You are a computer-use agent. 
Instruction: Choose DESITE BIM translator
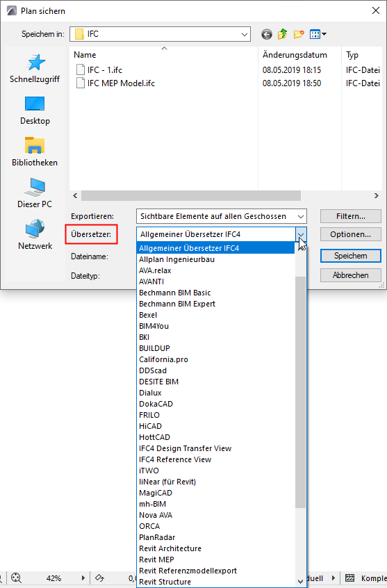(x=216, y=382)
